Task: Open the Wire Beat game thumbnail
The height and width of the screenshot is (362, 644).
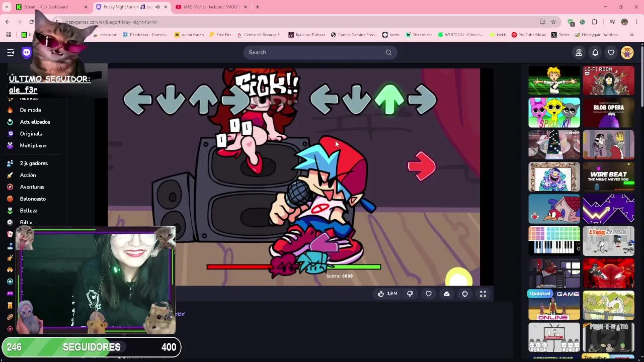Action: pyautogui.click(x=609, y=177)
